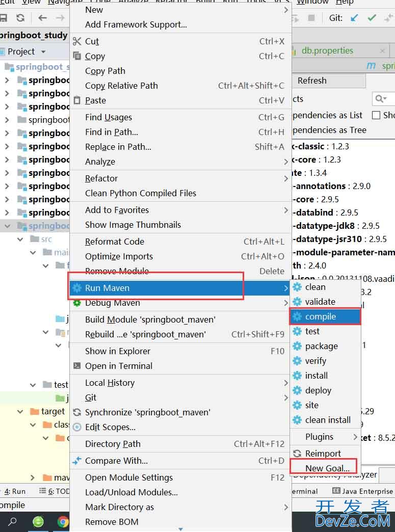The height and width of the screenshot is (532, 395).
Task: Select Find Usages menu entry
Action: click(x=180, y=117)
